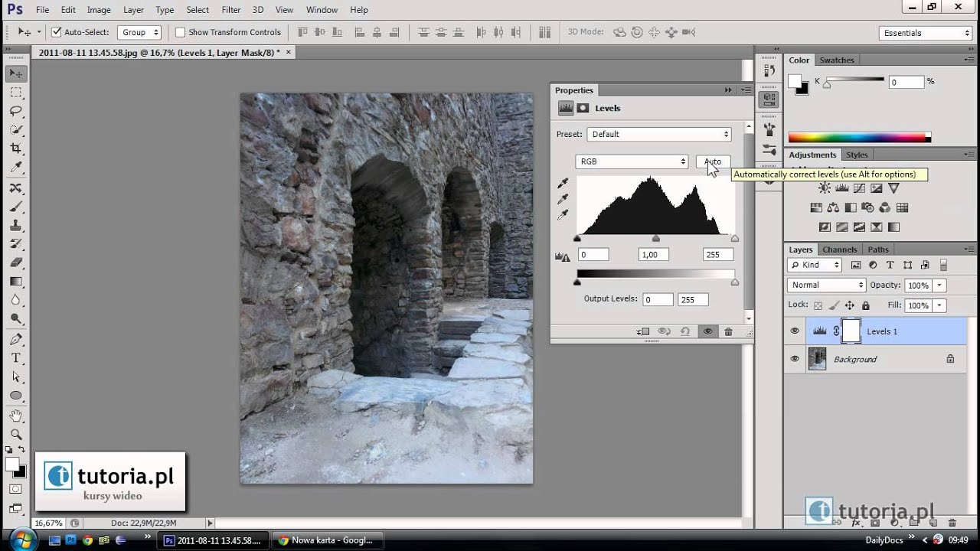Select the Quick Selection tool

(16, 130)
